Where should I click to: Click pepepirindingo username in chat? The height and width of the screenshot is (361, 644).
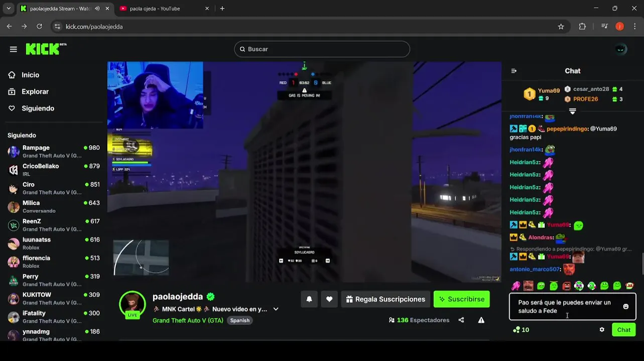567,129
